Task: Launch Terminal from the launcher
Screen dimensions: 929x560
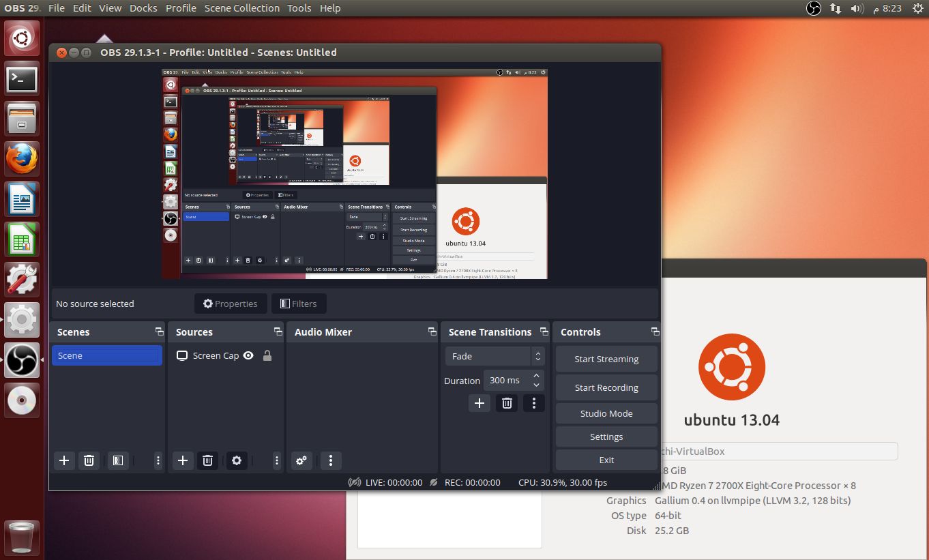Action: pyautogui.click(x=22, y=79)
